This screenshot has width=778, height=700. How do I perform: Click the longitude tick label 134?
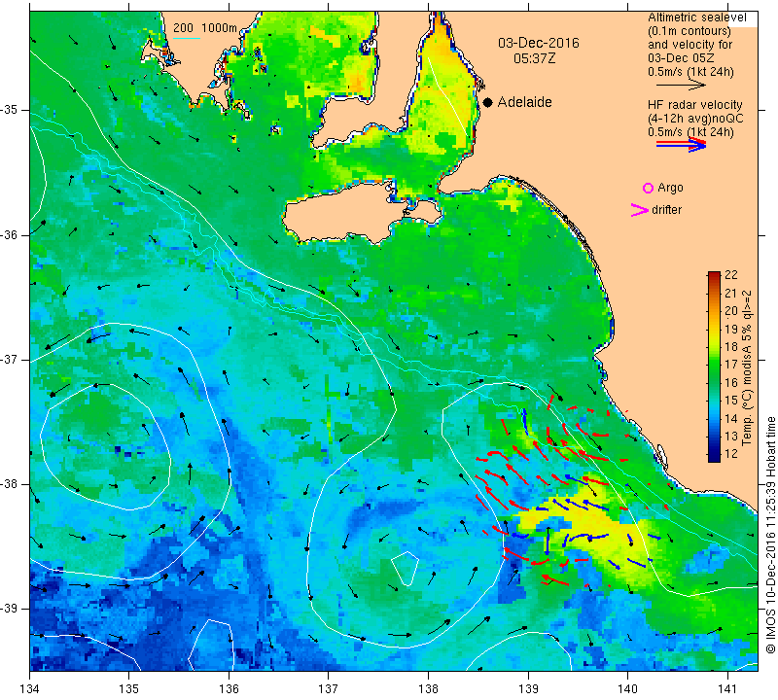point(30,689)
